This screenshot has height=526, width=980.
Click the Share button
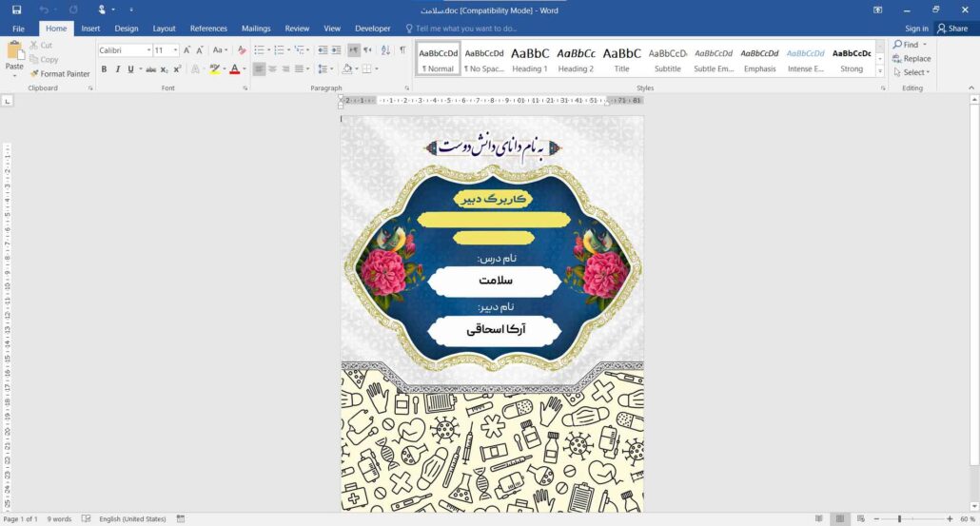coord(951,29)
